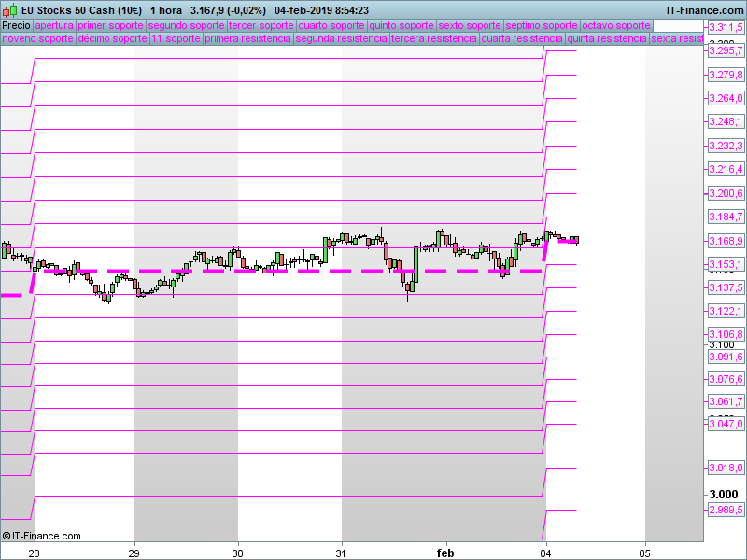Screen dimensions: 747x560
Task: Click the 3.168,9 current price label
Action: tap(726, 241)
